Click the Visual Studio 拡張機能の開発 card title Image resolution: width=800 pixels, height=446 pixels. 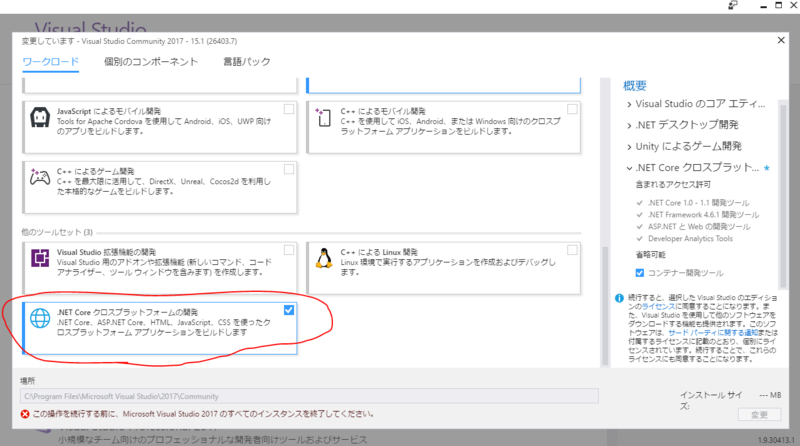[107, 252]
